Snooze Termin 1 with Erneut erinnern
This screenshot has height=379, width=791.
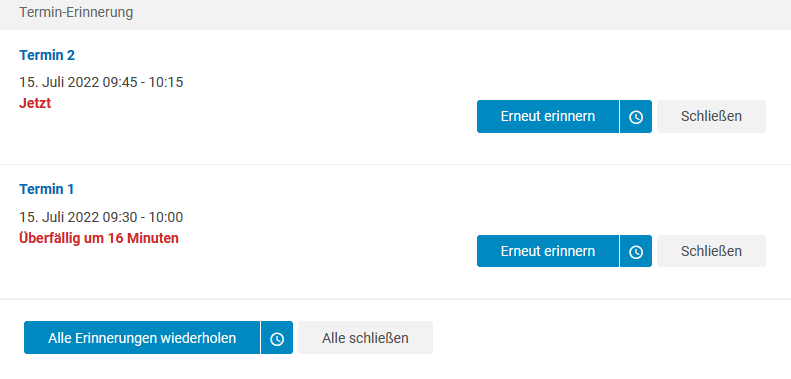pyautogui.click(x=548, y=251)
